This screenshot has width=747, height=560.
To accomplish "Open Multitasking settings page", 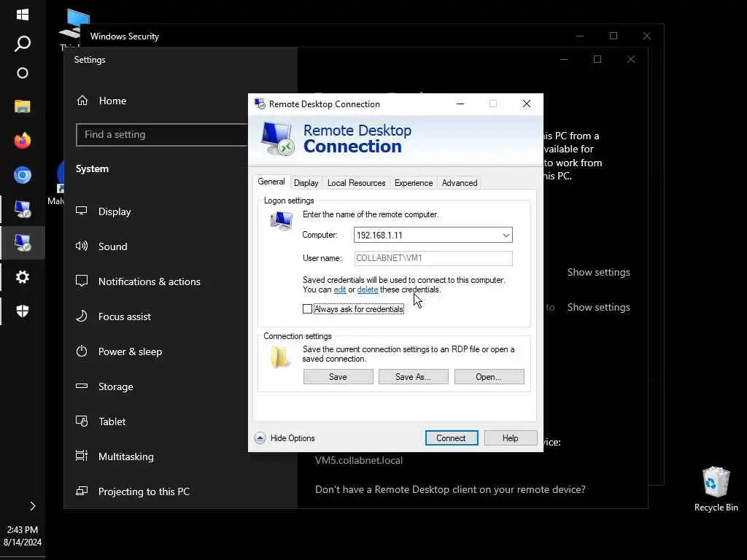I will 125,456.
